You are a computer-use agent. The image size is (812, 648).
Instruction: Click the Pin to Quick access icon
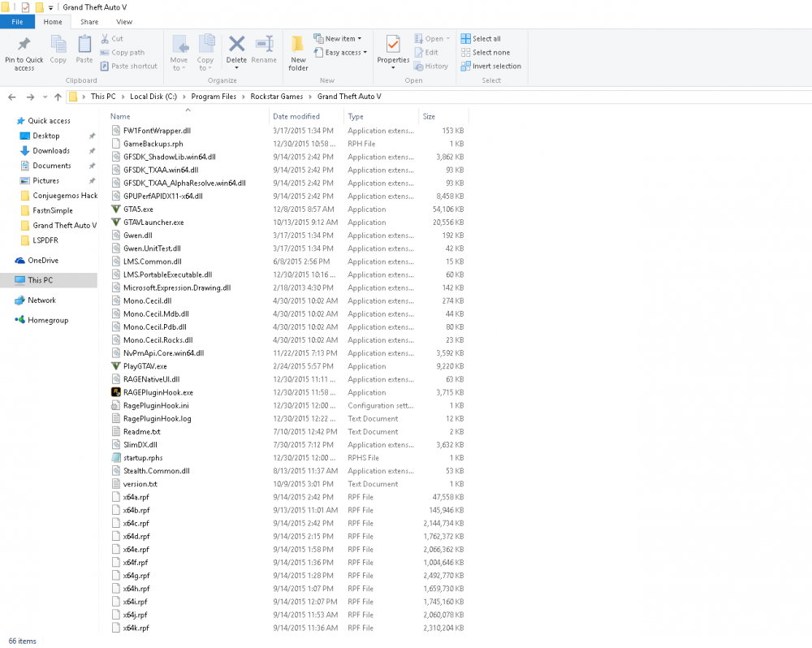[x=24, y=45]
